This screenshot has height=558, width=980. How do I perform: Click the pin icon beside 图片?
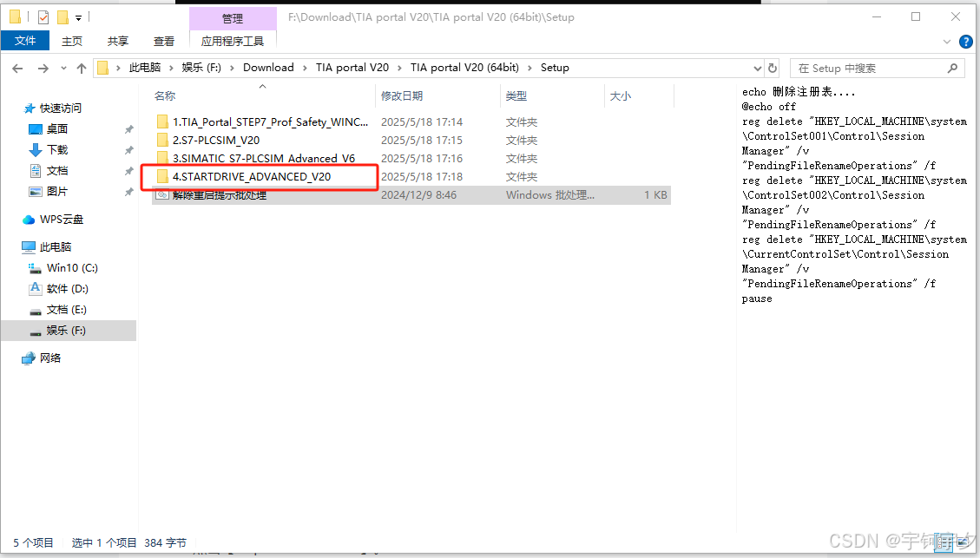pos(128,192)
